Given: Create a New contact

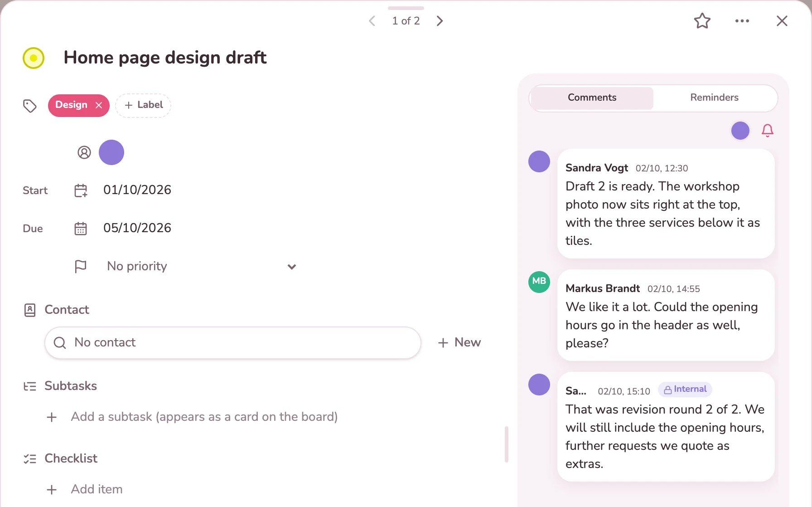Looking at the screenshot, I should pyautogui.click(x=459, y=343).
